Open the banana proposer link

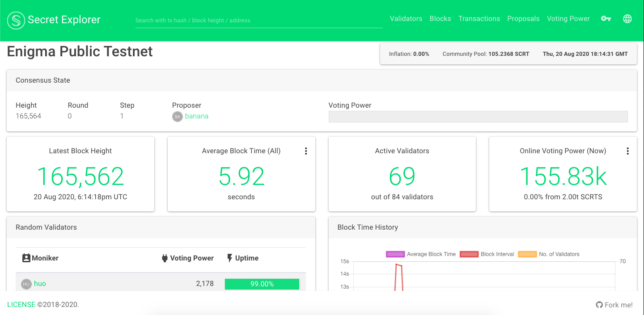point(197,116)
